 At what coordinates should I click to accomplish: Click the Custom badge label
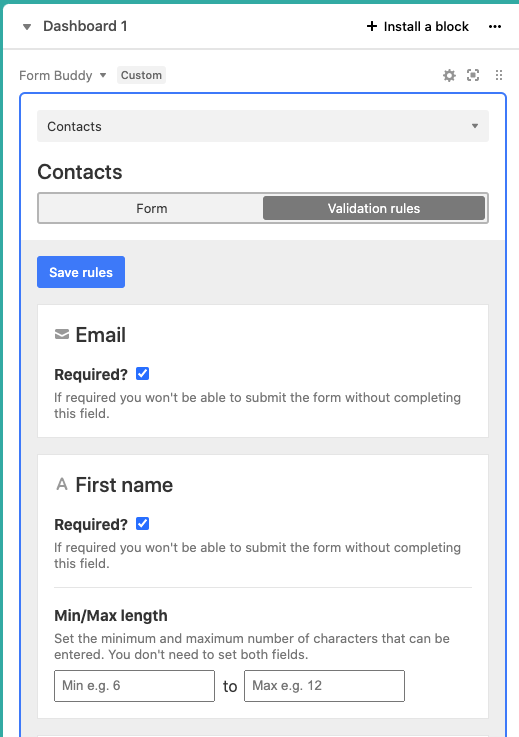(141, 75)
